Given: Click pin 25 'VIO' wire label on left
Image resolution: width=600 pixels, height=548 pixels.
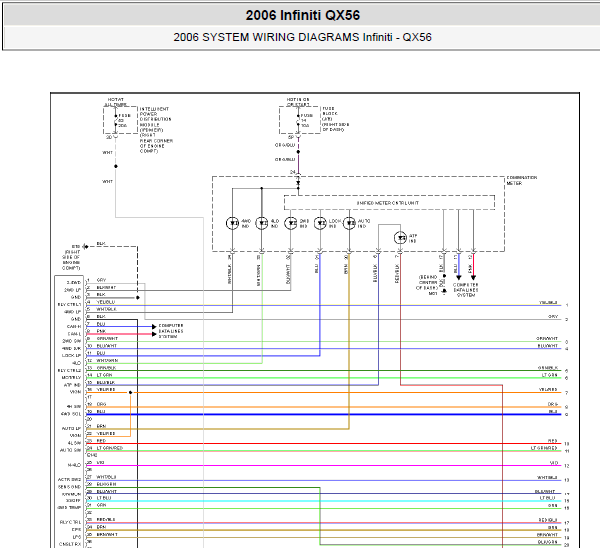Looking at the screenshot, I should click(x=100, y=463).
